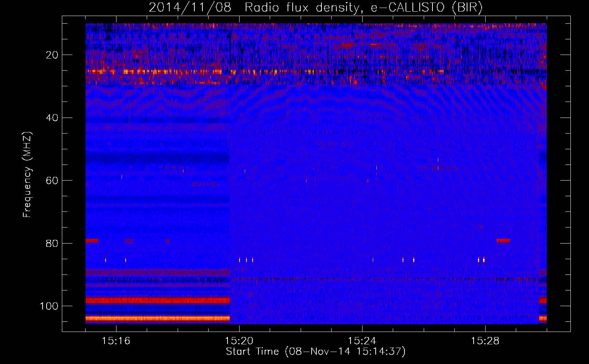Click the 'Frequency (MHZ)' axis label
Screen dimensions: 589x364
click(x=27, y=175)
